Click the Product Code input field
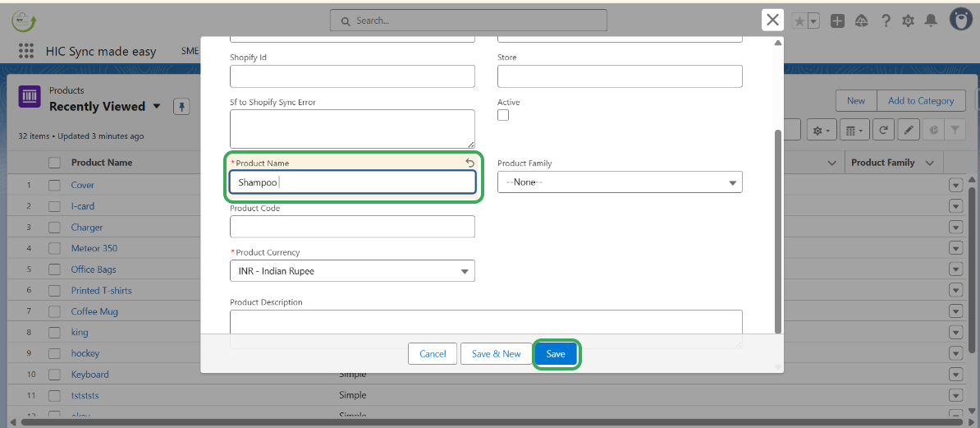 click(x=352, y=227)
